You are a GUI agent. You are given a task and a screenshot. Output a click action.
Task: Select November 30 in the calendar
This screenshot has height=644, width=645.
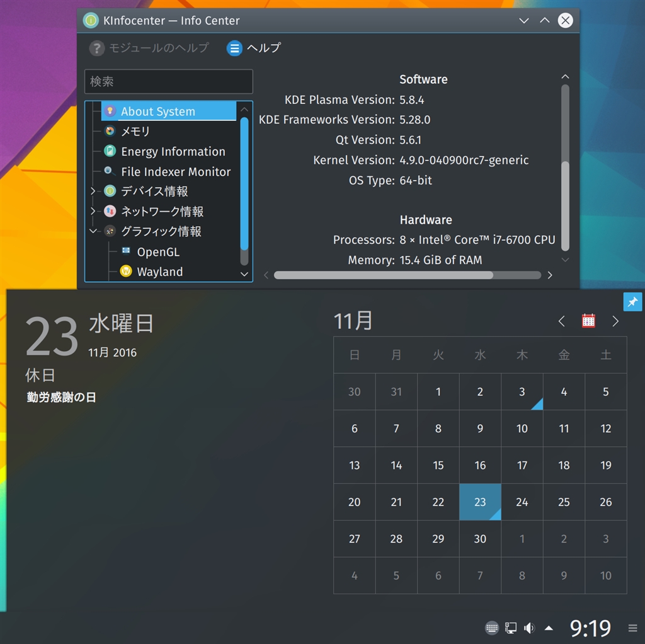click(x=480, y=539)
